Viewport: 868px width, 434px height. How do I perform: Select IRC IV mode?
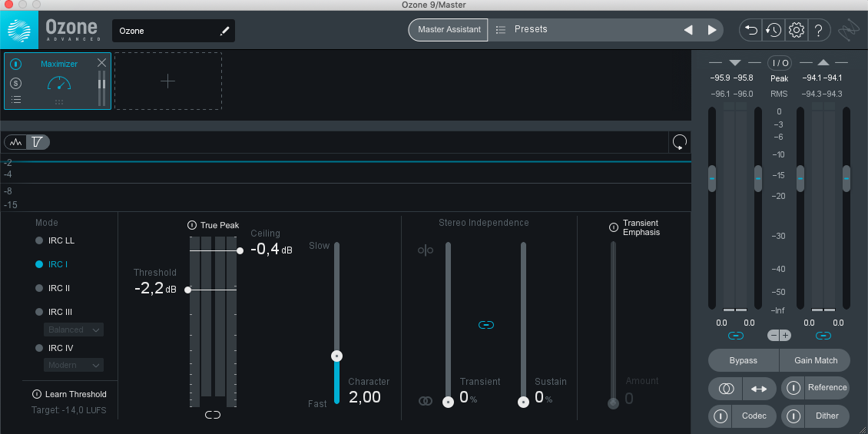55,348
